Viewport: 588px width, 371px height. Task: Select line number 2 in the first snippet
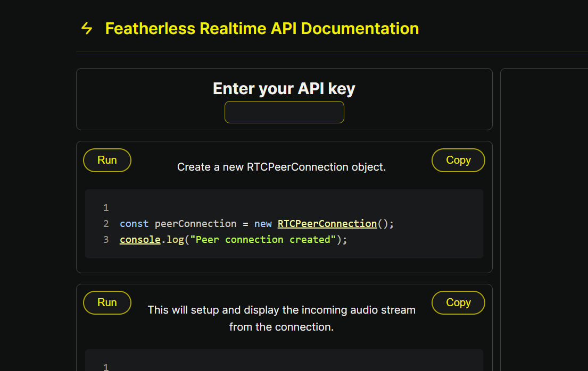pyautogui.click(x=105, y=223)
